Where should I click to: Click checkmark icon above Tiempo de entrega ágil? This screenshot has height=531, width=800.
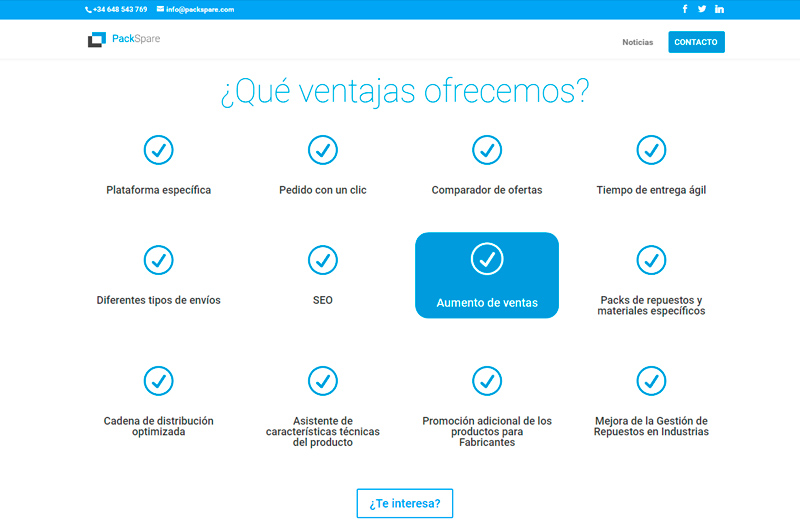tap(652, 150)
